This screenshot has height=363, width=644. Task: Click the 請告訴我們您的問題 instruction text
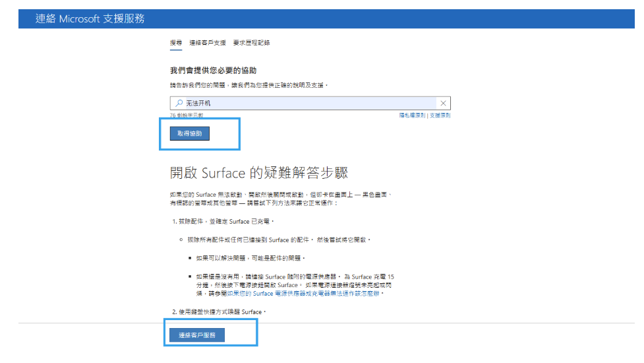click(249, 85)
